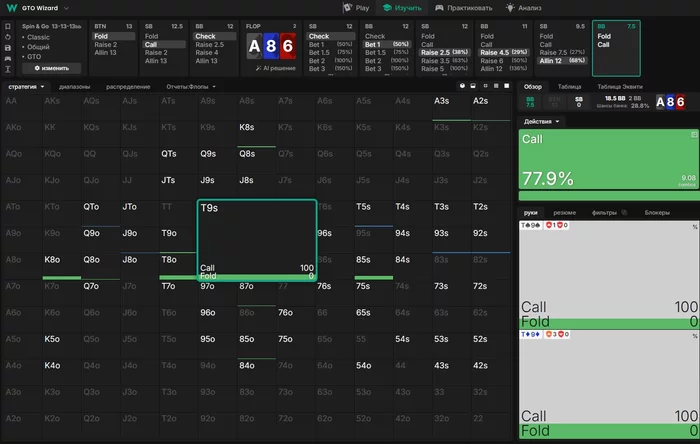Toggle the large grid size icon
Viewport: 700px width, 444px height.
coord(507,86)
